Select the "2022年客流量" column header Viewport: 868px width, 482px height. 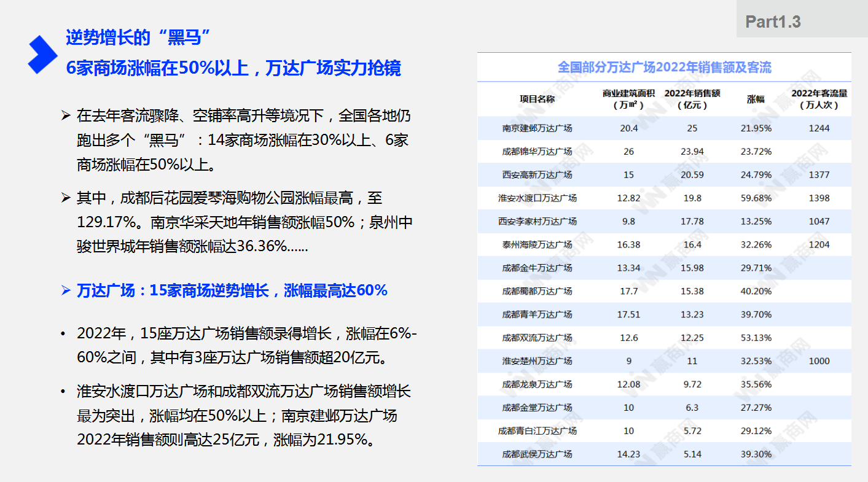819,99
